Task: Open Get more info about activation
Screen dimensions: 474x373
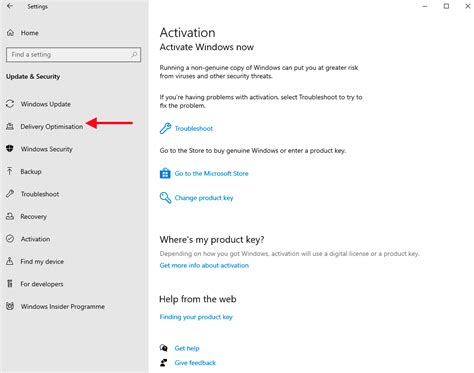Action: [204, 265]
